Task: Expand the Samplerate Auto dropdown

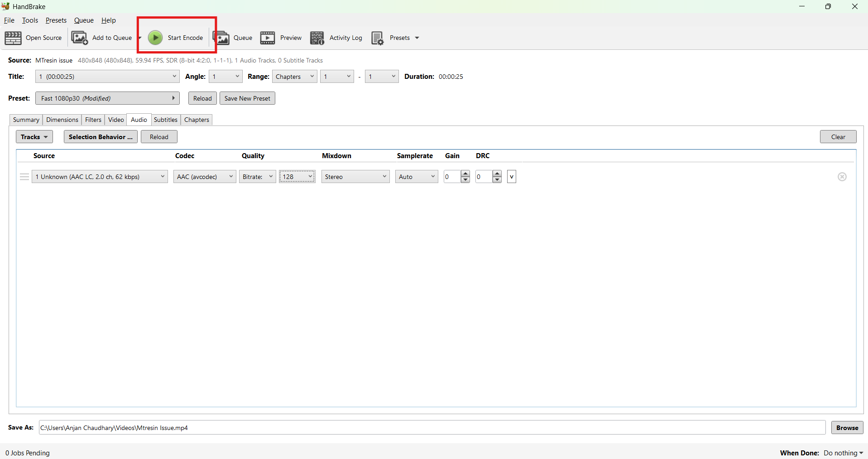Action: click(417, 177)
